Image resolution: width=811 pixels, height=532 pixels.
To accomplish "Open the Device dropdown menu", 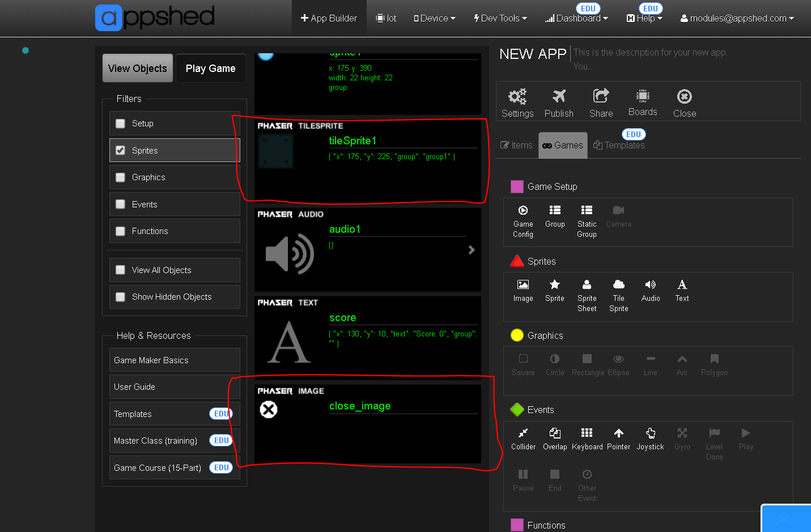I will point(435,18).
